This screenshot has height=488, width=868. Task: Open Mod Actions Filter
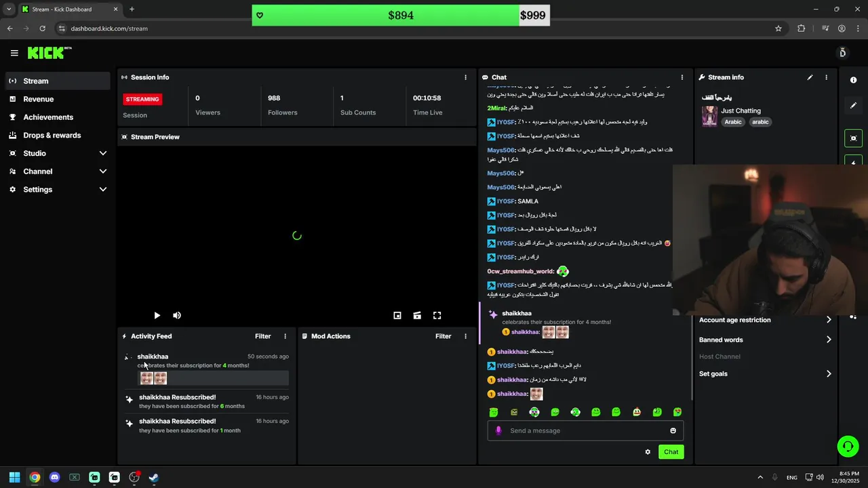tap(443, 336)
